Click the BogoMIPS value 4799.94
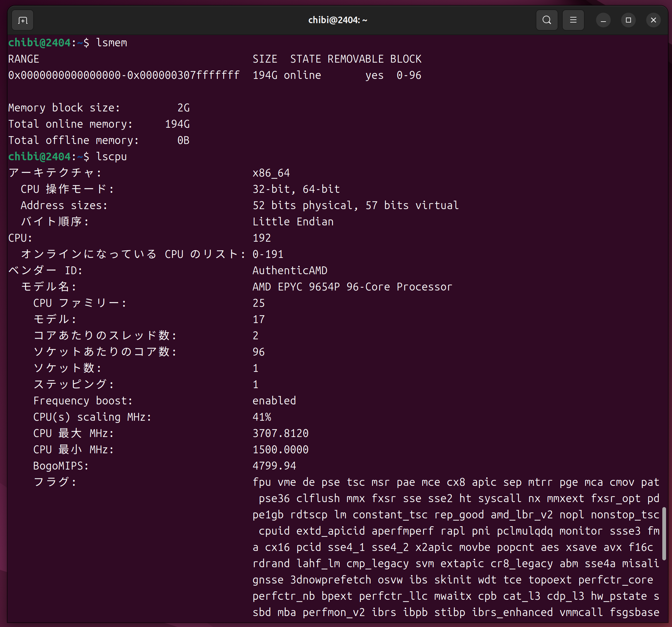 274,466
